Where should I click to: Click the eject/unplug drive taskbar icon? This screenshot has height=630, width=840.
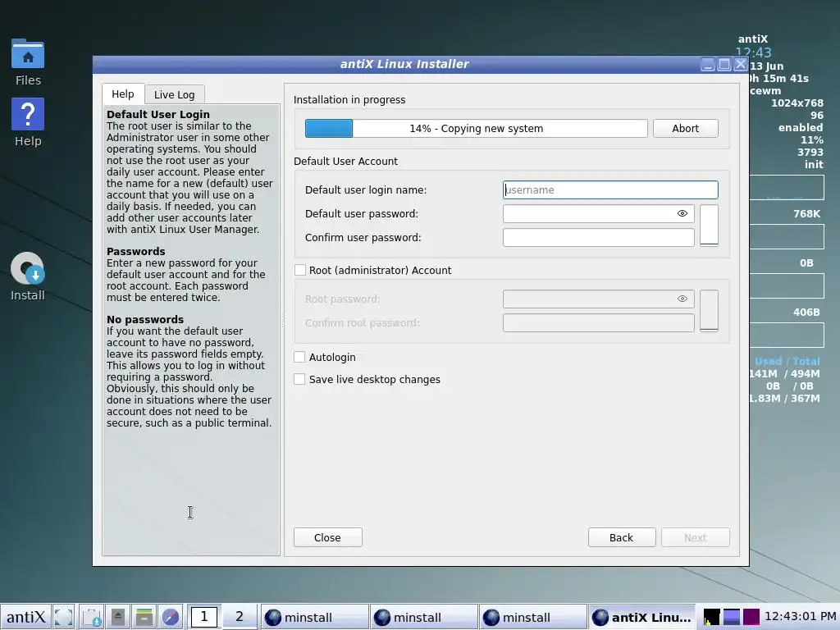click(x=118, y=617)
